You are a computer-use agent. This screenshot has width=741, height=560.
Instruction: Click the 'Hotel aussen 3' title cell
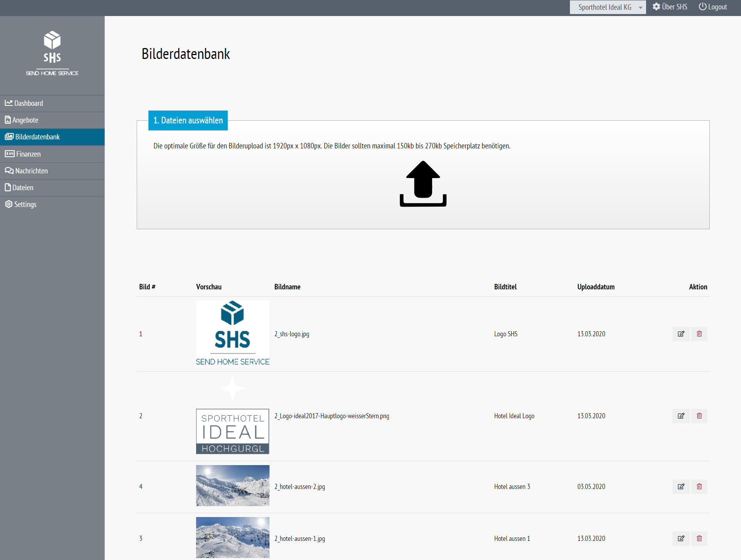click(x=512, y=487)
